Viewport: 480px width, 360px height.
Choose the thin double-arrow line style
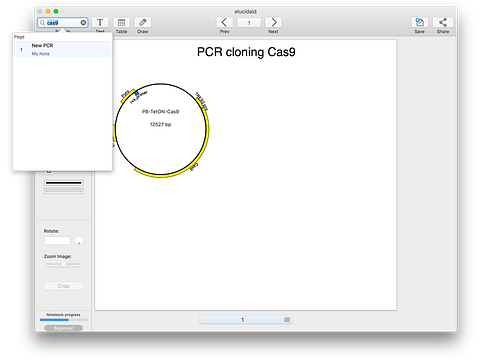[x=64, y=191]
